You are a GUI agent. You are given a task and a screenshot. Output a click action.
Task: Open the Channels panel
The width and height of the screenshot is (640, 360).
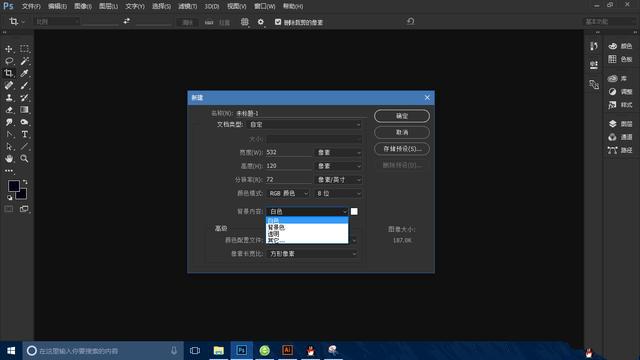[x=620, y=137]
